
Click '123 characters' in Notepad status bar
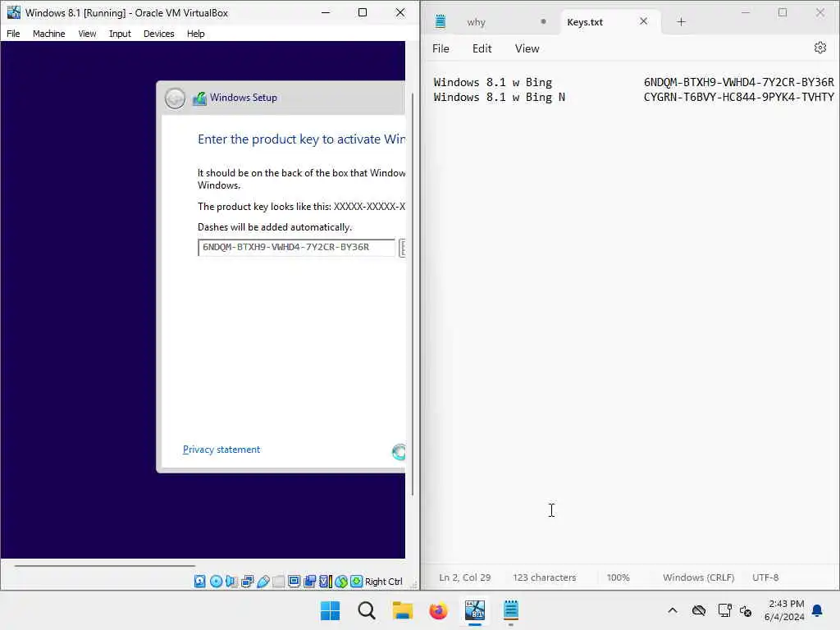tap(545, 577)
